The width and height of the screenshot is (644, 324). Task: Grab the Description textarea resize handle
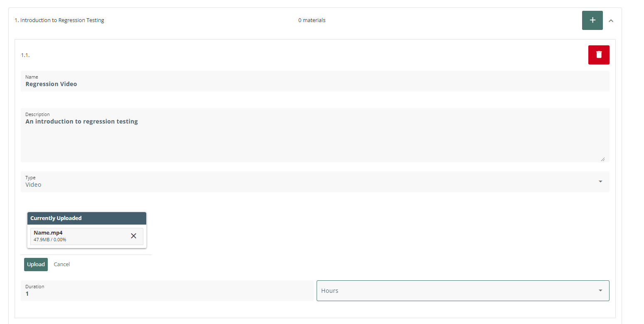(602, 159)
